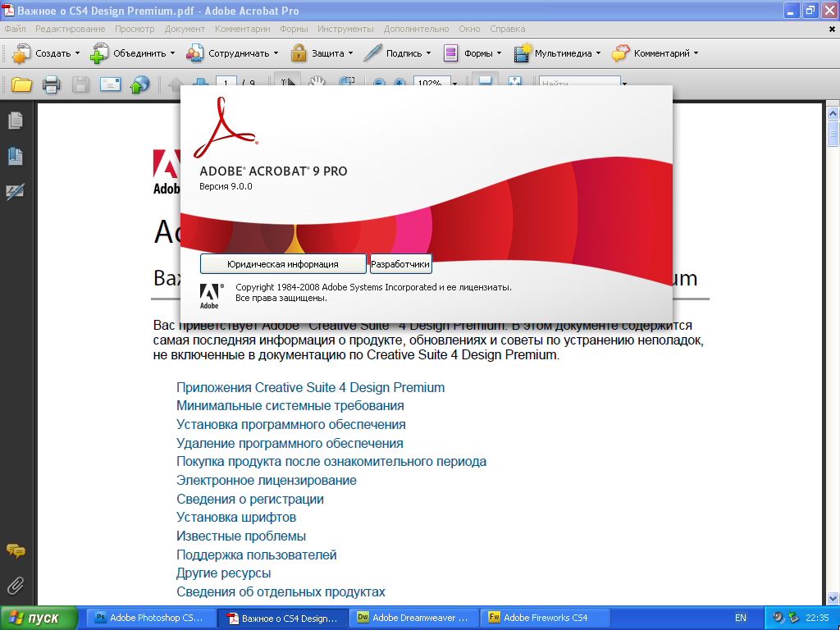Open the Bookmarks panel in left sidebar
Image resolution: width=840 pixels, height=630 pixels.
[x=16, y=157]
